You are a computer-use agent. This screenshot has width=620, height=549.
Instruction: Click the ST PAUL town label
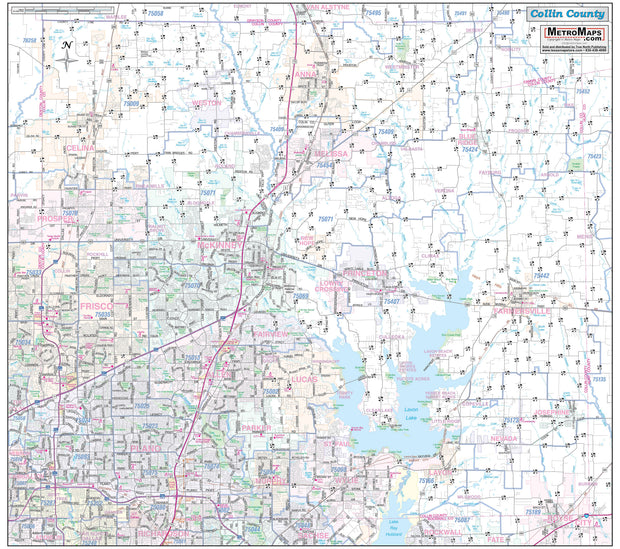337,444
